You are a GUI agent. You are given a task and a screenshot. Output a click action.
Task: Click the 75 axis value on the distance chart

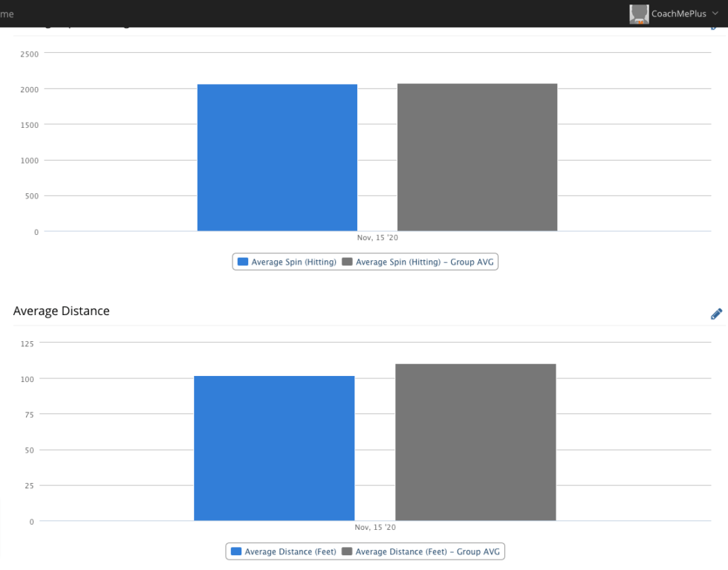pyautogui.click(x=29, y=415)
